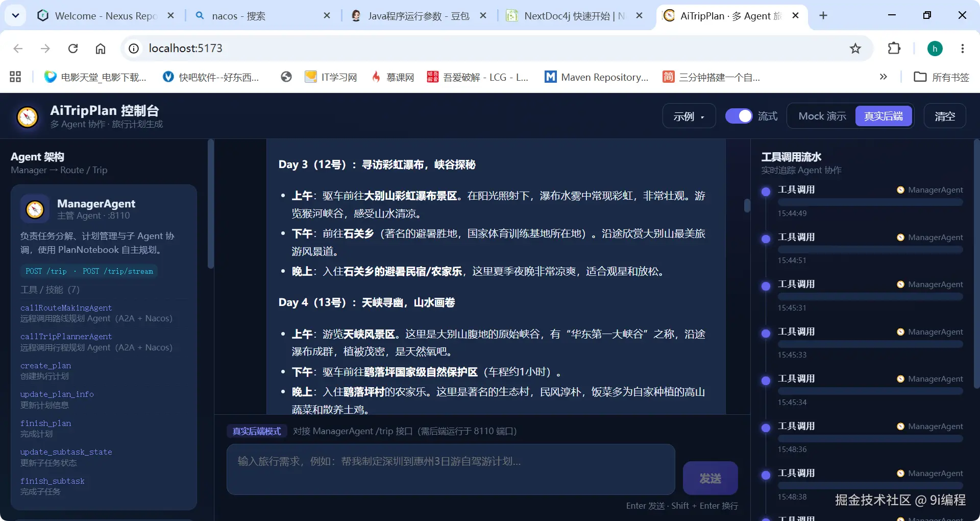This screenshot has height=521, width=980.
Task: Go forward in browser history
Action: click(45, 49)
